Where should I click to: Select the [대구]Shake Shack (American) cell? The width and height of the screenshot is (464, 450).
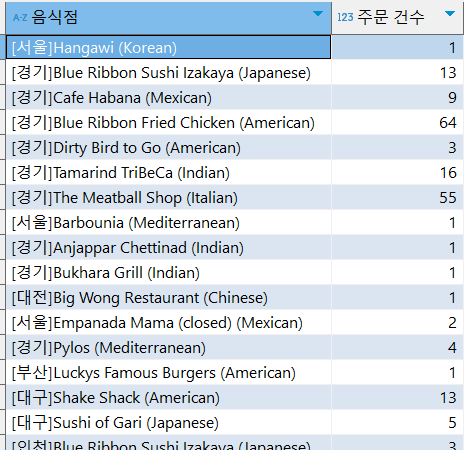(169, 397)
